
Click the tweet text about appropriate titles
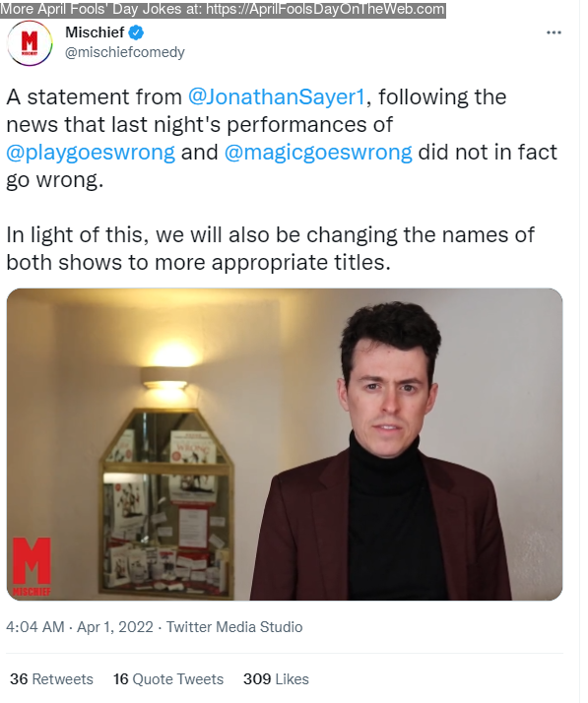point(270,248)
